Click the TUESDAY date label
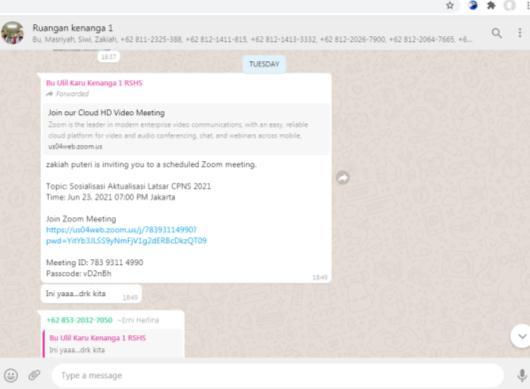Screen dimensions: 530x389 [x=264, y=64]
